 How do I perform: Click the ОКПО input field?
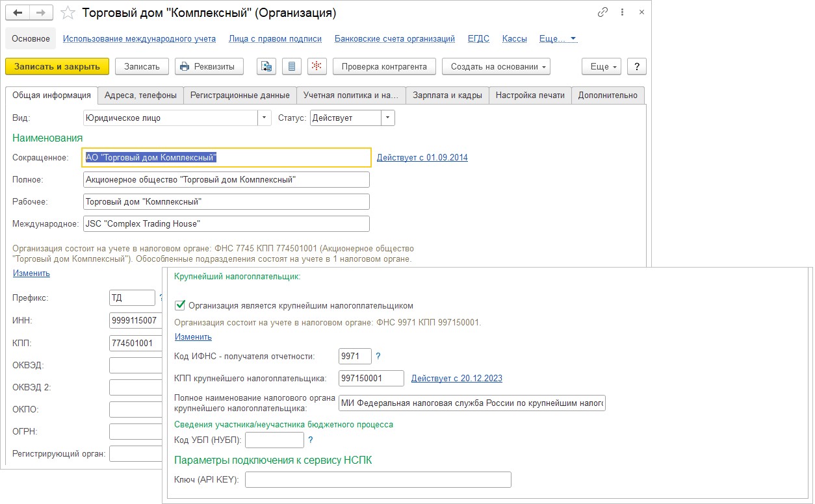point(136,409)
